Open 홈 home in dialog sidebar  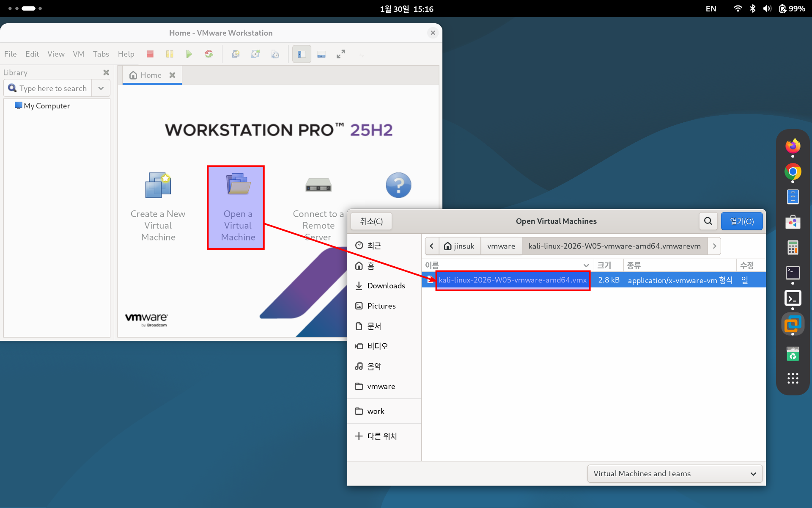pyautogui.click(x=384, y=265)
